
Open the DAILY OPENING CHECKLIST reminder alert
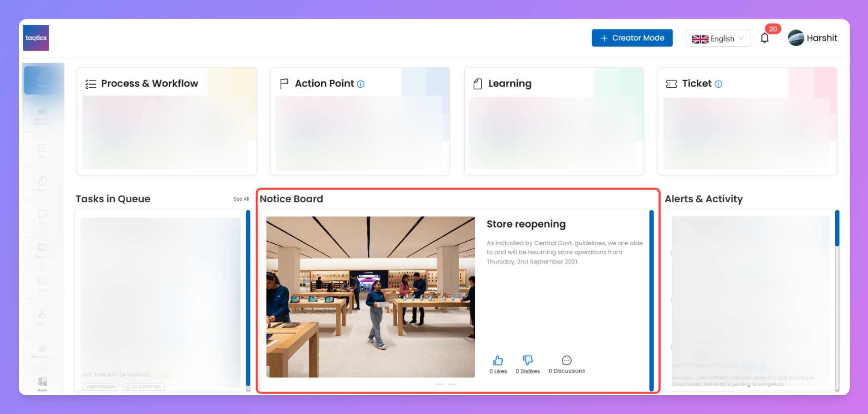[x=743, y=381]
